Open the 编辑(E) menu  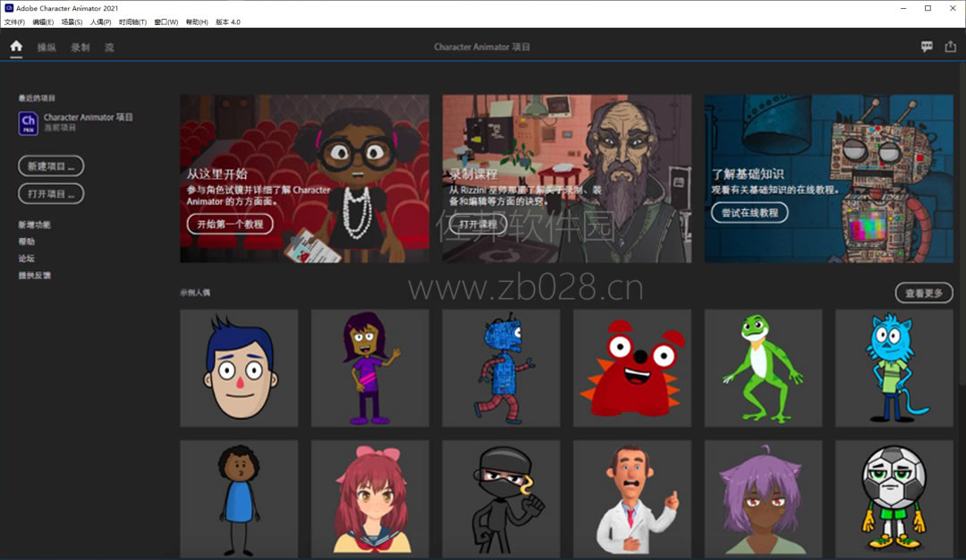tap(43, 22)
